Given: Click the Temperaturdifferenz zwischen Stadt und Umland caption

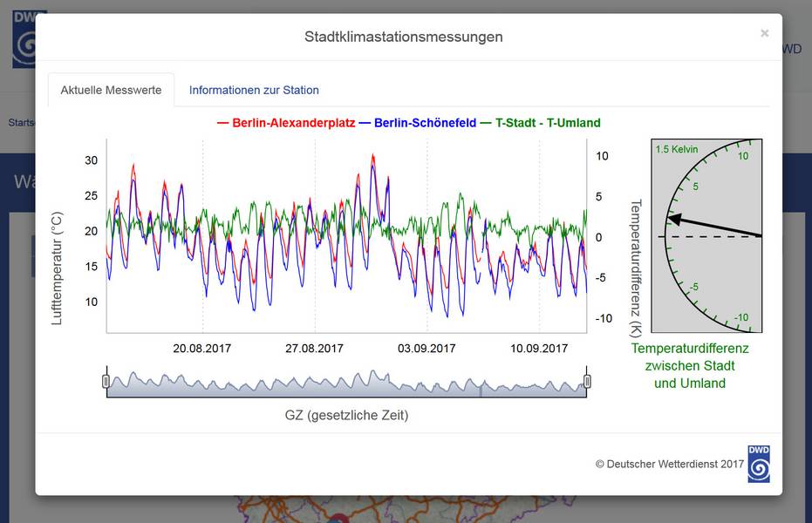Looking at the screenshot, I should 689,365.
